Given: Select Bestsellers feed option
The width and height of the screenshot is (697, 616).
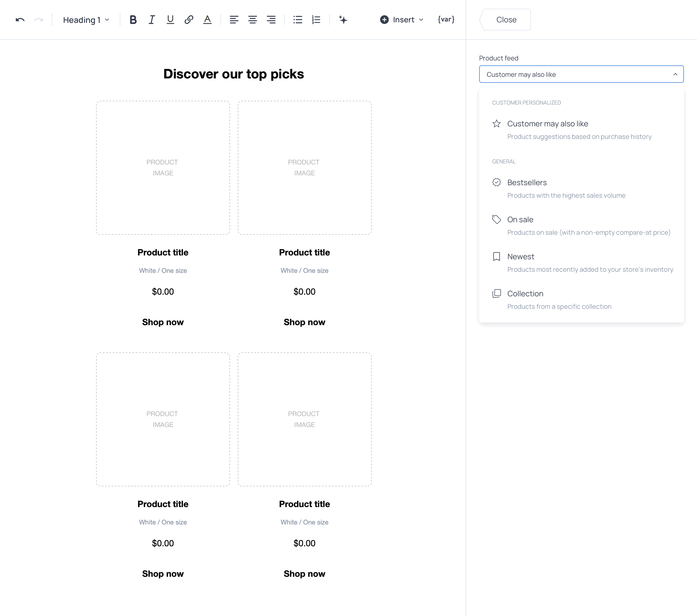Looking at the screenshot, I should (x=527, y=182).
